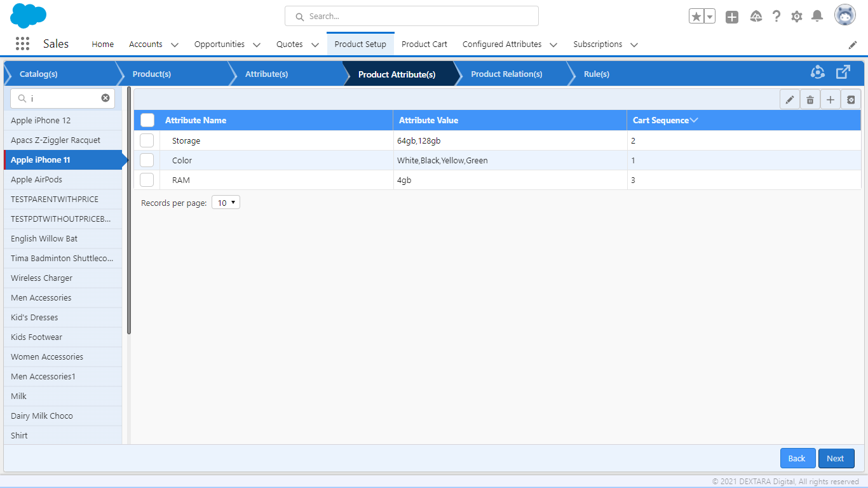Open the Setup gear icon

[797, 17]
